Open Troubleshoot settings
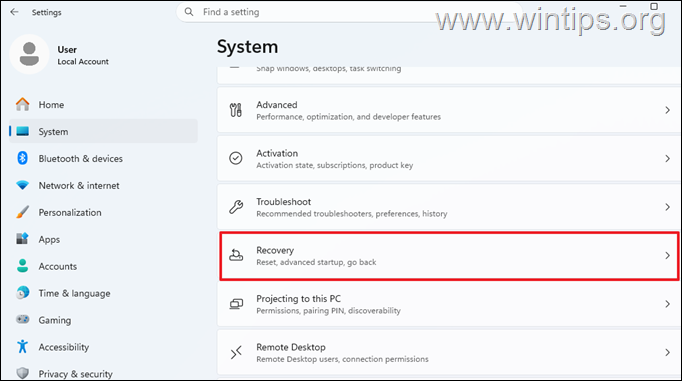Screen dimensions: 682x381 [449, 207]
